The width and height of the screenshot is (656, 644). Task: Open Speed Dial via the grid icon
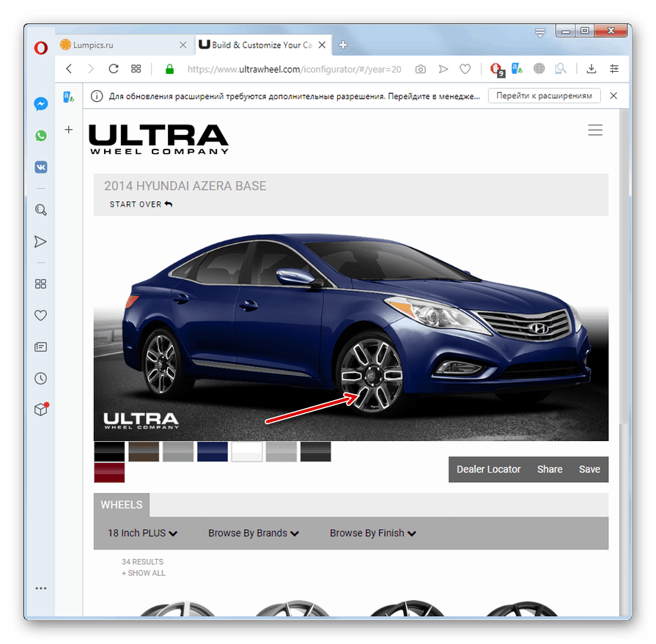coord(41,284)
